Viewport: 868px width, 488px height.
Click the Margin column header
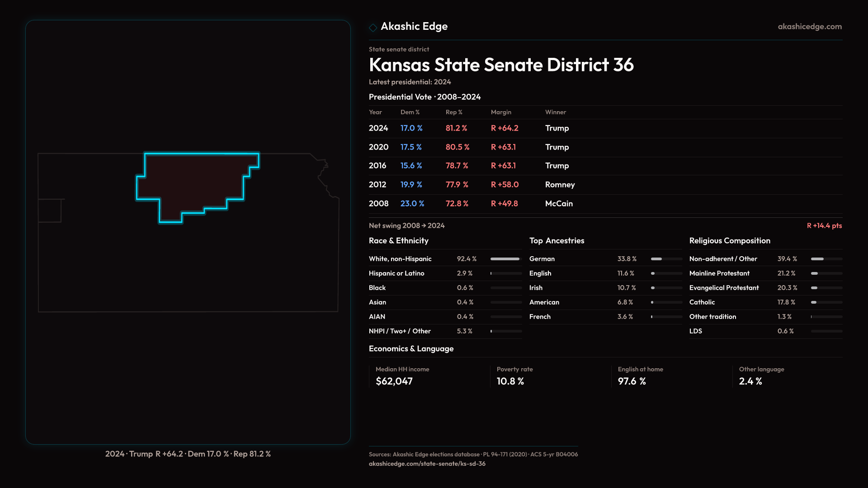500,112
